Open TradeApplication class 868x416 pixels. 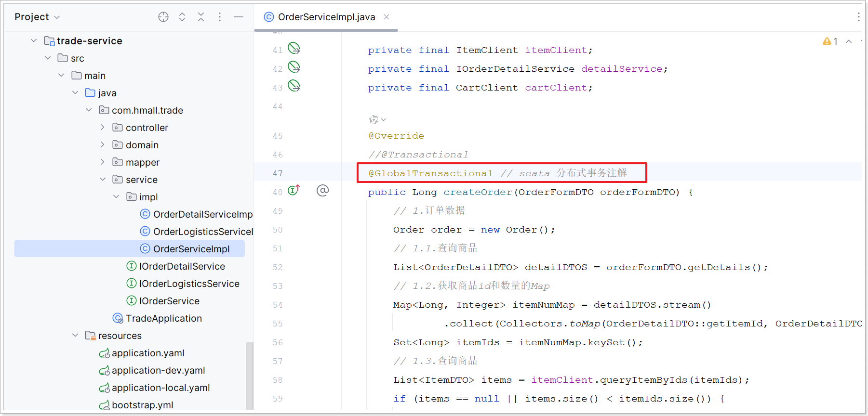pyautogui.click(x=164, y=318)
